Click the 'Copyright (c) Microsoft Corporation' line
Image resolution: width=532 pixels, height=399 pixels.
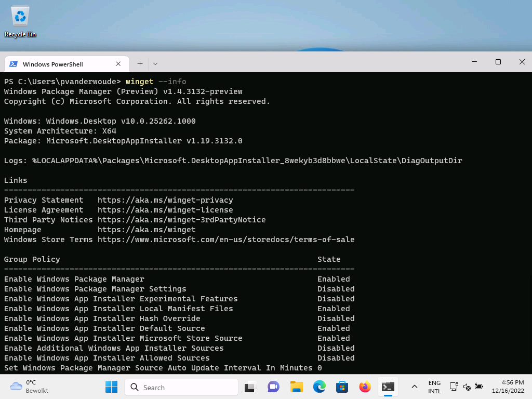[137, 101]
